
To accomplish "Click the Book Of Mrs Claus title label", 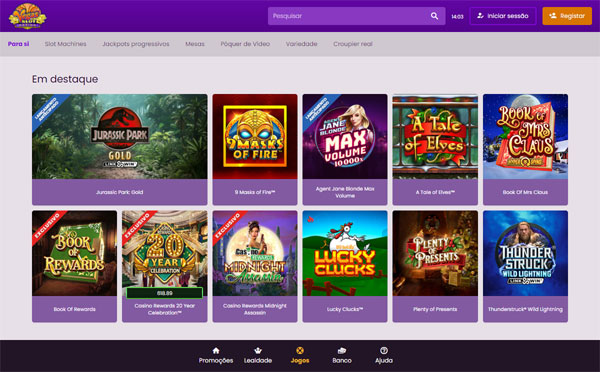I will [x=525, y=192].
